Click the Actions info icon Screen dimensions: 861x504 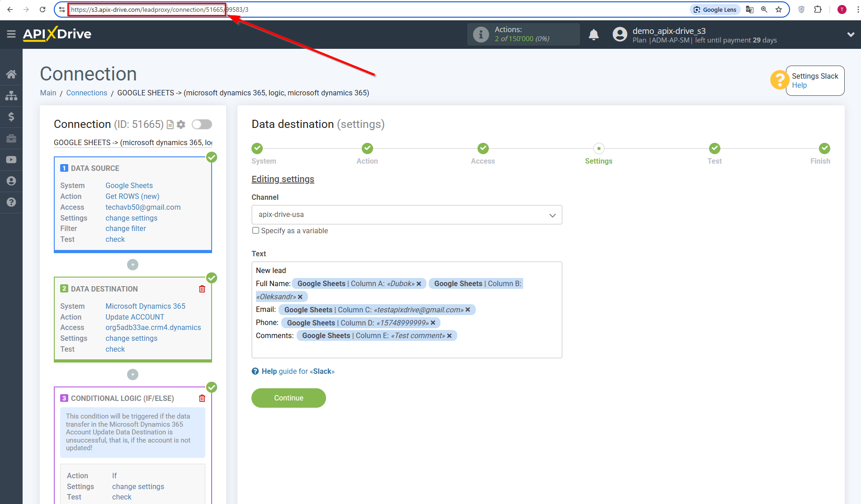coord(481,34)
